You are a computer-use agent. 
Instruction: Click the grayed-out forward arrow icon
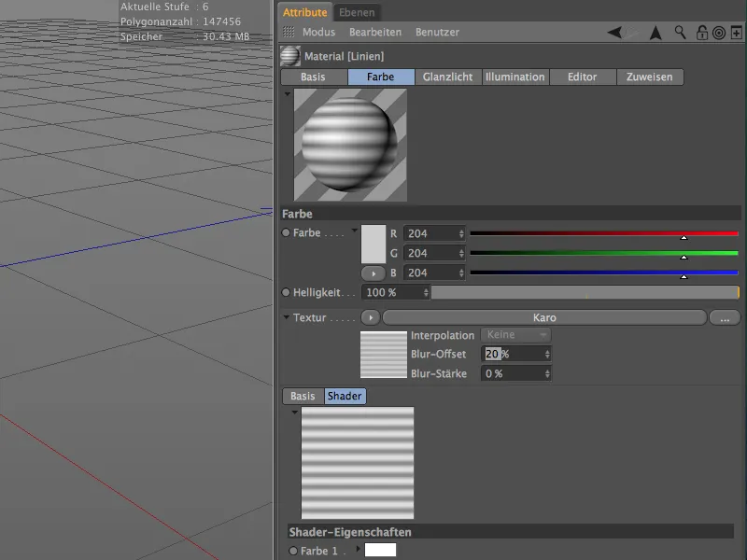pyautogui.click(x=632, y=33)
